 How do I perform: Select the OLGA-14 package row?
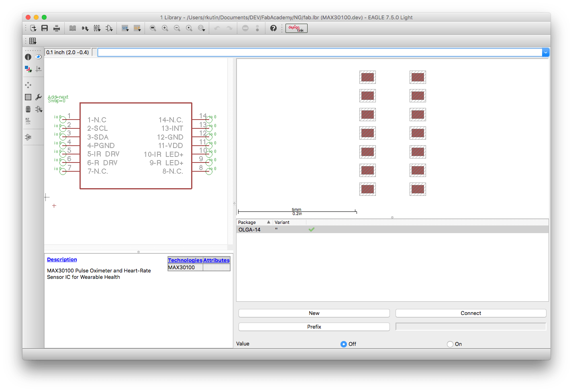pyautogui.click(x=392, y=230)
